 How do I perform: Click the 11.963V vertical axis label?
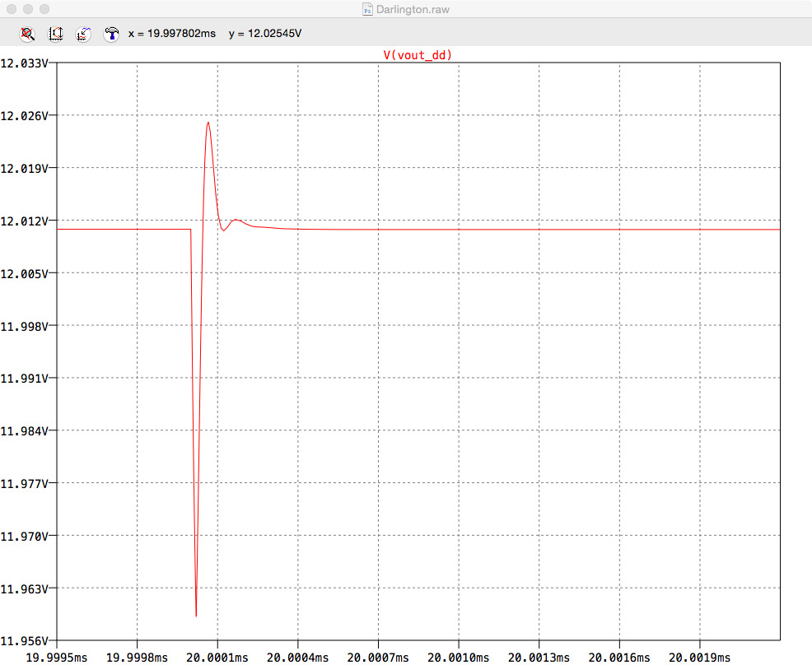(x=25, y=589)
